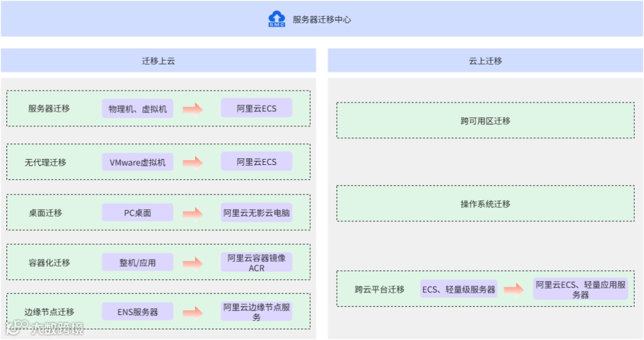Click the ECS、轻量级服务器 box

(x=459, y=289)
